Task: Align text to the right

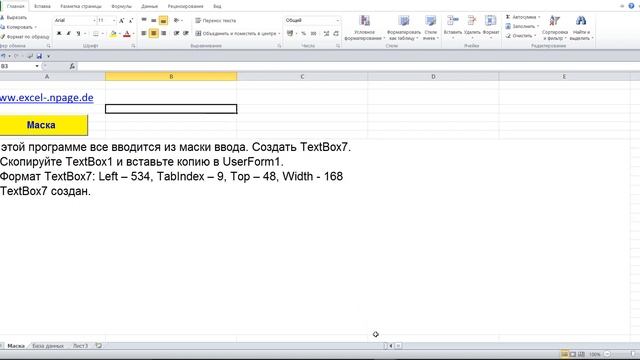Action: 163,33
